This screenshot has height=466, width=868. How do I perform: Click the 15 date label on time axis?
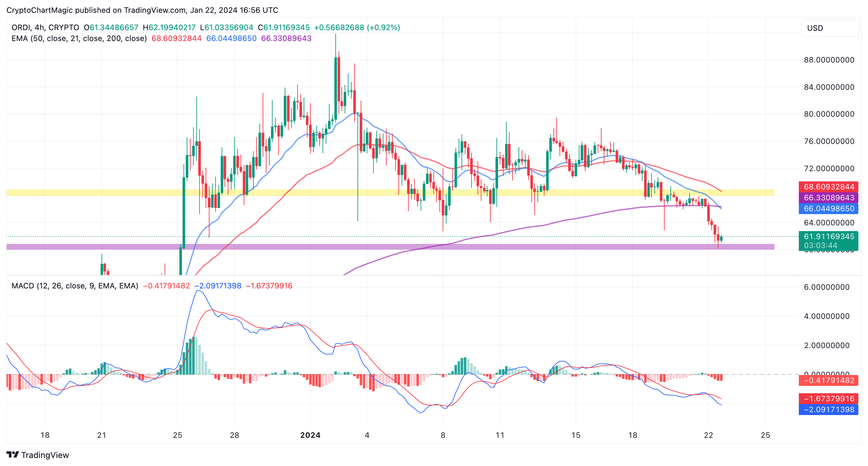tap(576, 435)
